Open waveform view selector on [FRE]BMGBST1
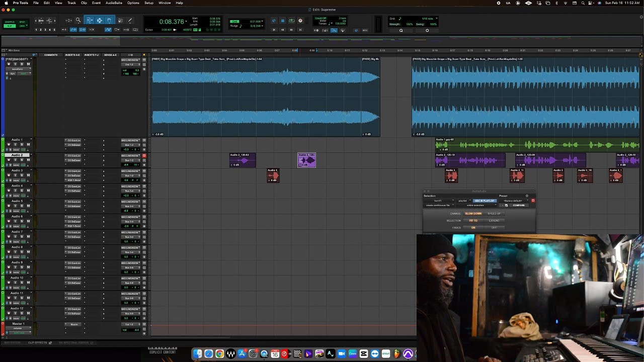Viewport: 644px width, 362px height. click(18, 69)
